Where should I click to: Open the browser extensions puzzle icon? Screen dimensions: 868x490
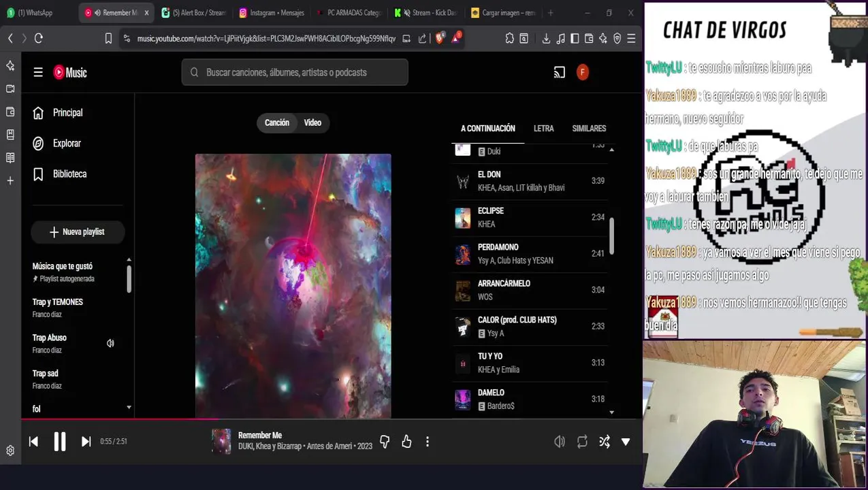coord(509,39)
